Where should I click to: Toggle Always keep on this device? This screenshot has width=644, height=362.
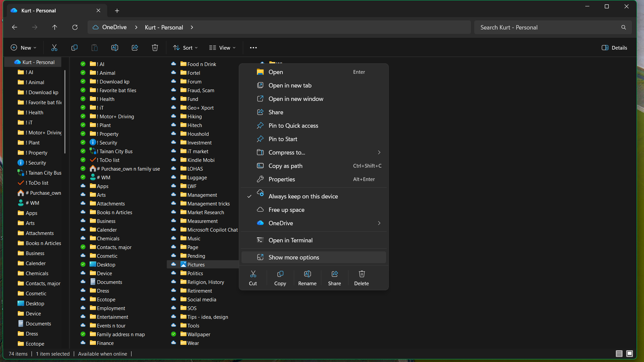pos(303,196)
